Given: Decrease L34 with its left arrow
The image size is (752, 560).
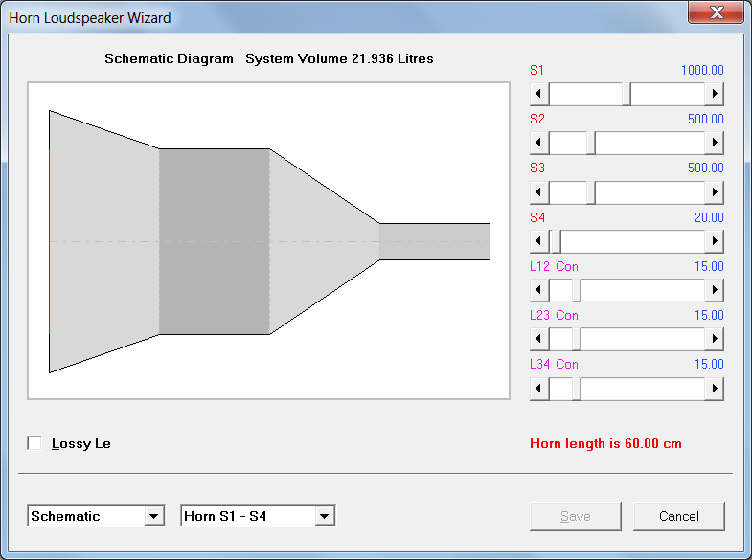Looking at the screenshot, I should [x=539, y=388].
